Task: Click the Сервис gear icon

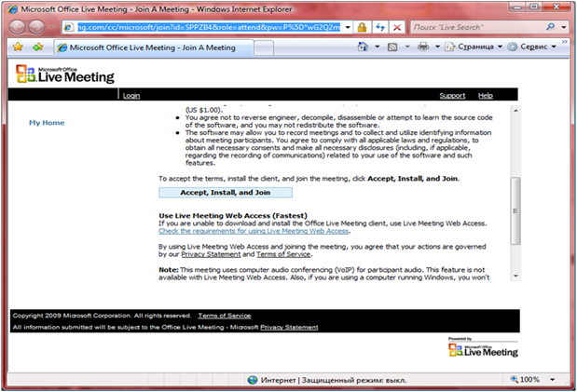Action: click(x=513, y=47)
